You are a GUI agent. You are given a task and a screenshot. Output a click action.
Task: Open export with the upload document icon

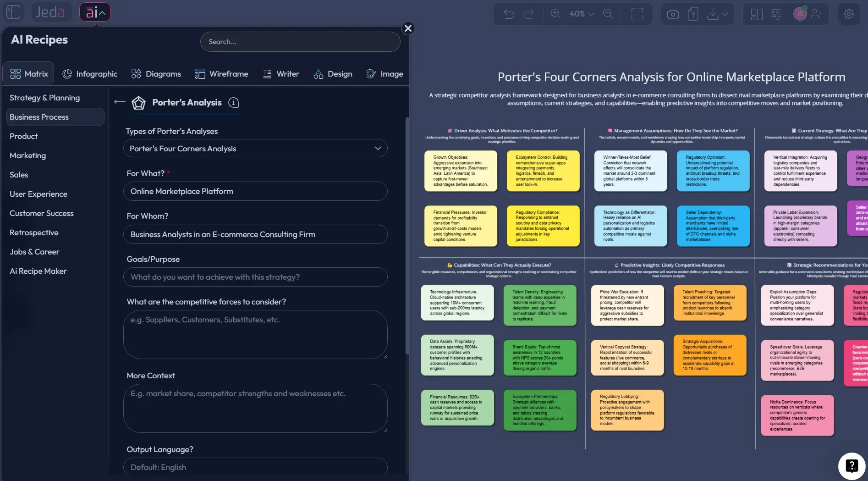tap(693, 14)
